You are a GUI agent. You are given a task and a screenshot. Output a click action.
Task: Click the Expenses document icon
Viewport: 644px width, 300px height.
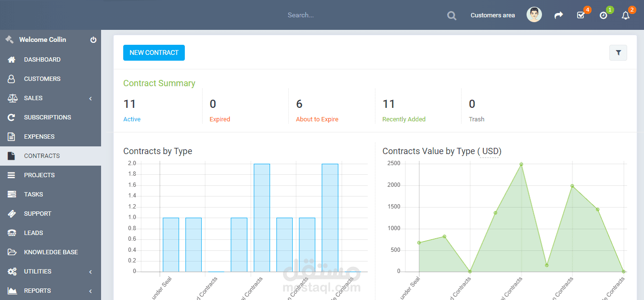(x=12, y=137)
